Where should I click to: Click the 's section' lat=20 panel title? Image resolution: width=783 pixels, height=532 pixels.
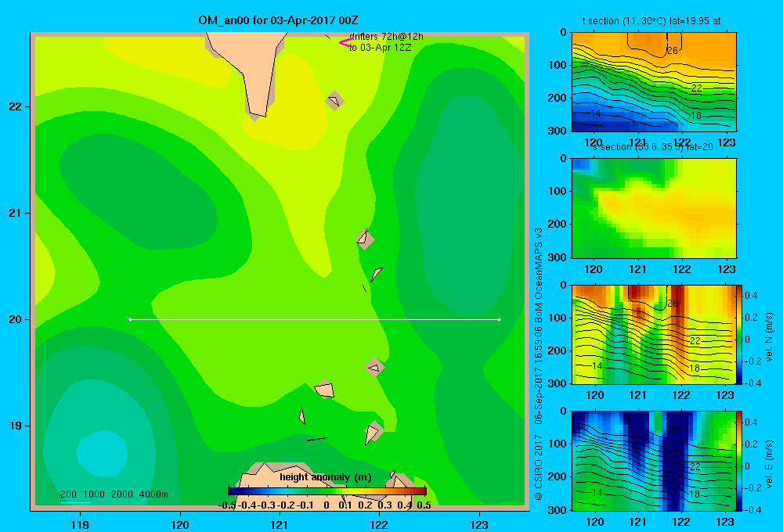pyautogui.click(x=653, y=147)
